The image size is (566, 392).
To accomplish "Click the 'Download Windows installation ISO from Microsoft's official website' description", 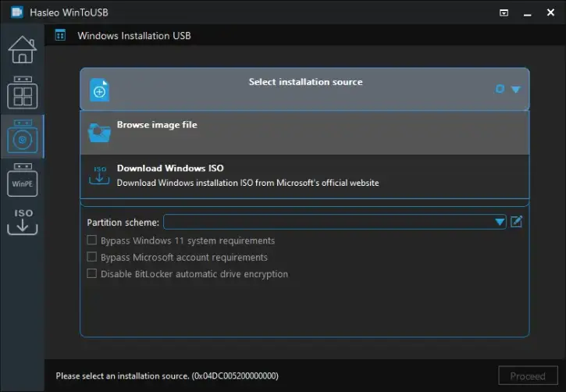I will click(x=247, y=183).
